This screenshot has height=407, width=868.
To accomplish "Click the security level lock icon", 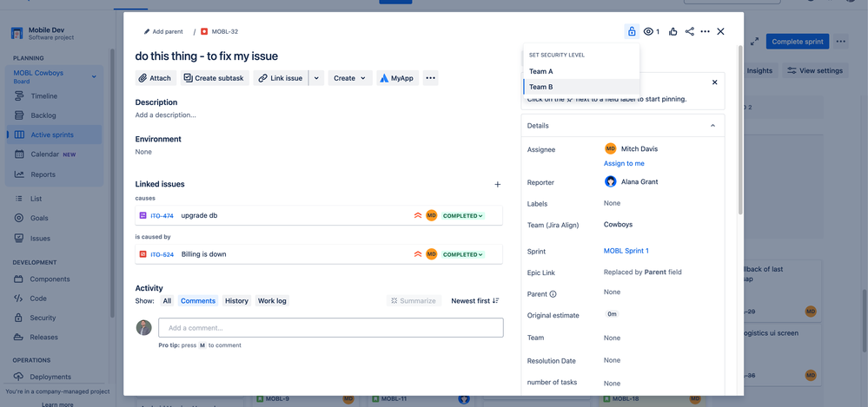I will click(631, 31).
